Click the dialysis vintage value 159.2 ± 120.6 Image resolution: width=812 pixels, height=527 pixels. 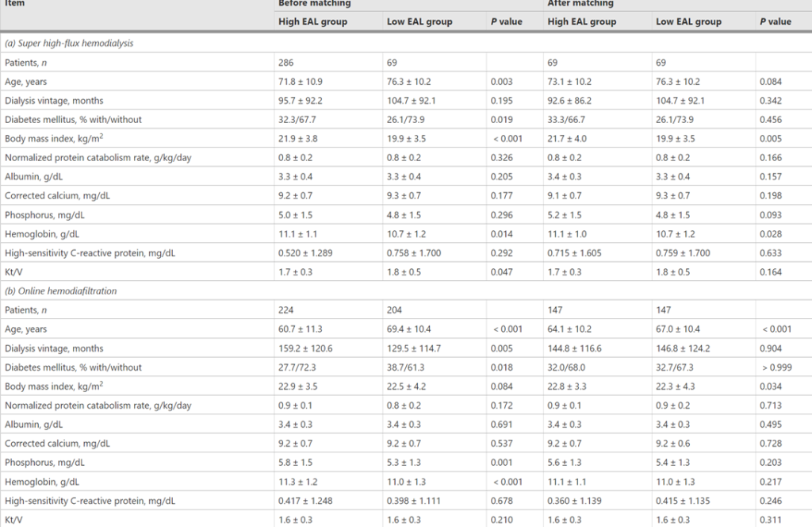point(305,348)
